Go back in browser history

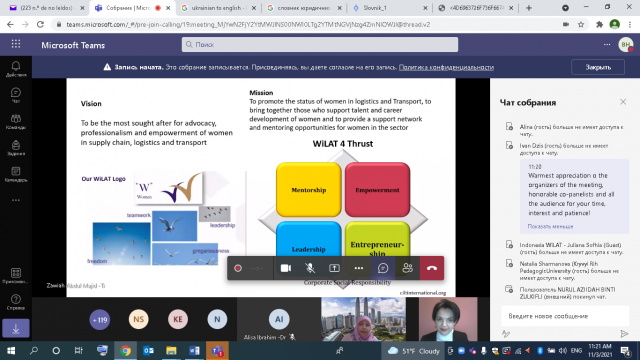(10, 24)
